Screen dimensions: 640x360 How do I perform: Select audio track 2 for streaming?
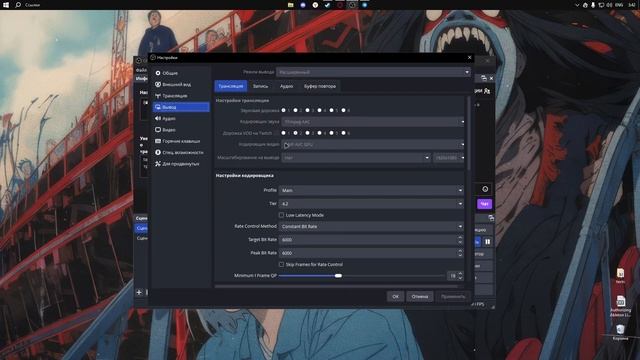tap(296, 110)
